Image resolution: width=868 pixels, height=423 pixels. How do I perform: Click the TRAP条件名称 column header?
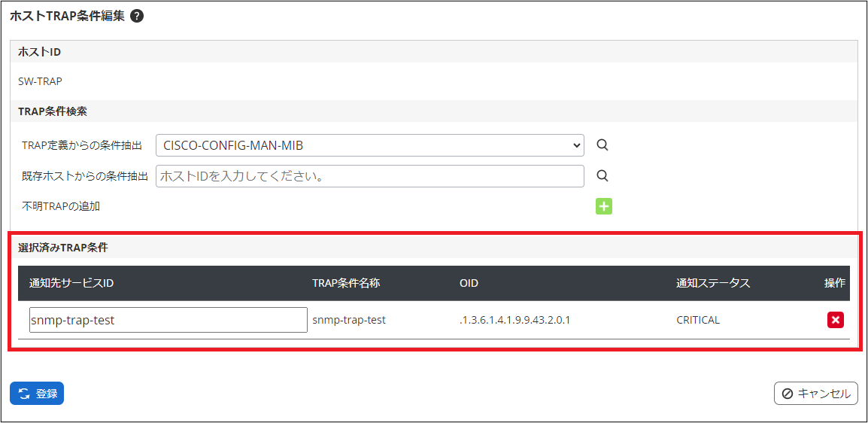pos(346,284)
